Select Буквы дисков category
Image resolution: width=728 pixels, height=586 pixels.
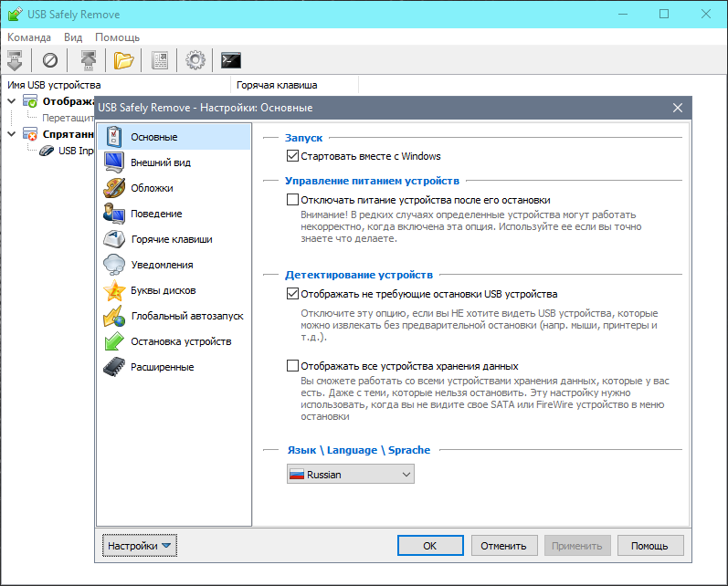coord(163,290)
